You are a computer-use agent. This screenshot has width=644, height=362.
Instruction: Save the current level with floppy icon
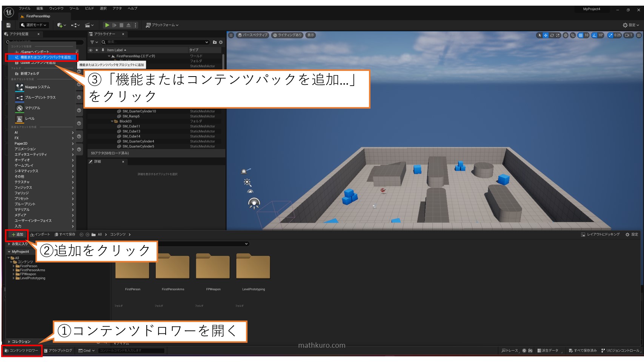tap(8, 25)
